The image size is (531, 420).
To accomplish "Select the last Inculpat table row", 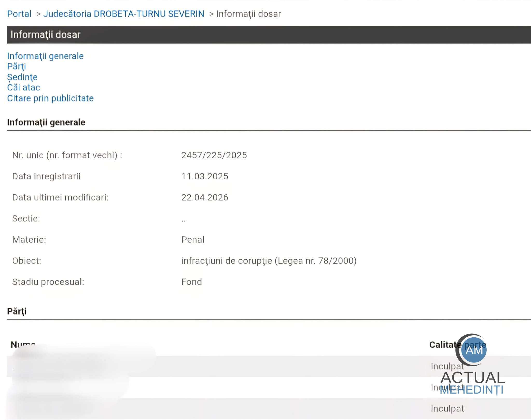I will coord(447,409).
